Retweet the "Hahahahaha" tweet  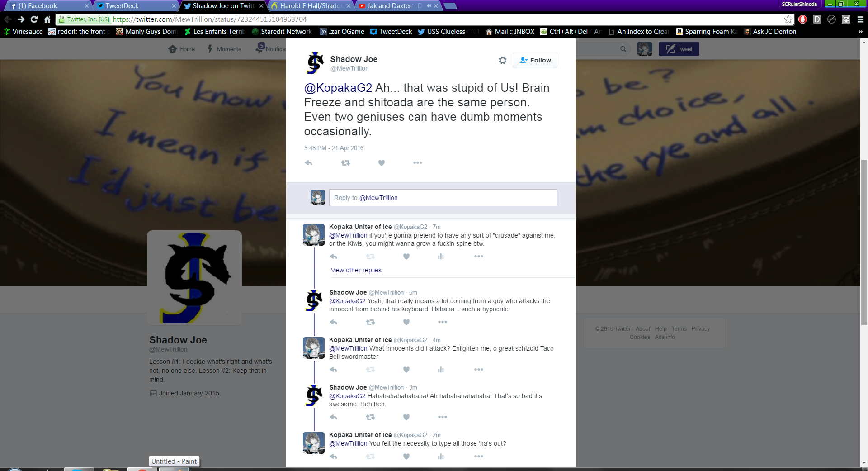point(370,417)
